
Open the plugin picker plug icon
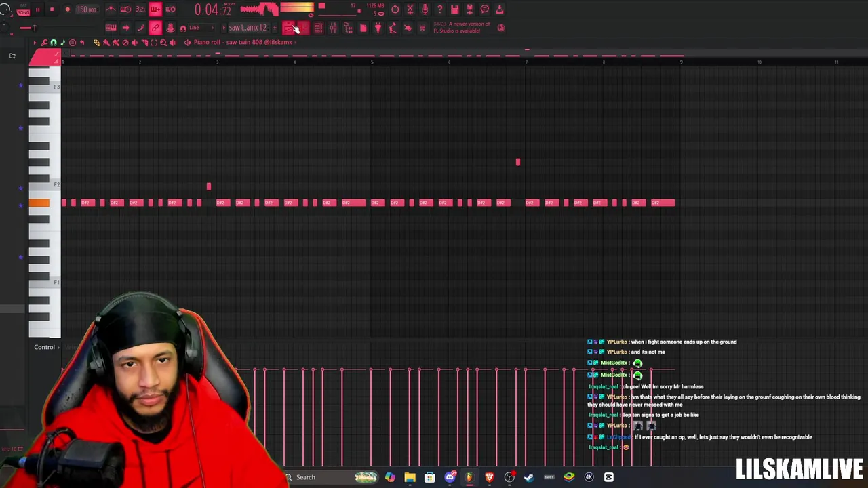click(x=378, y=28)
